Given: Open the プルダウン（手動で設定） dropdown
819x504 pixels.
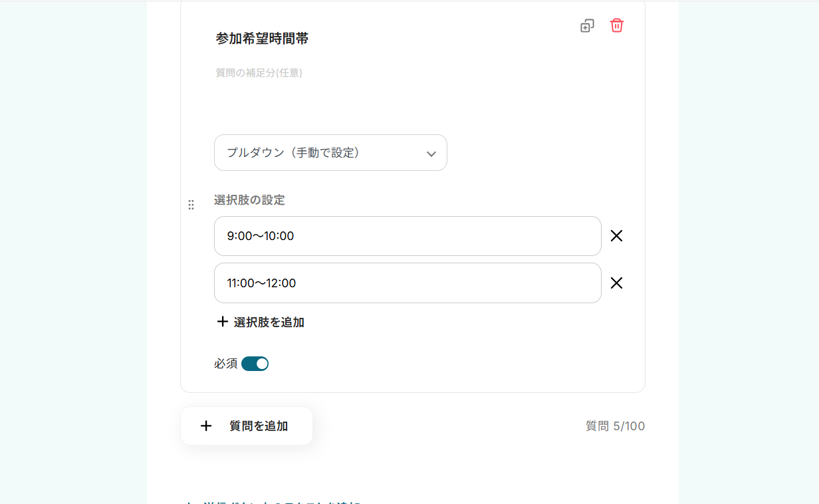Looking at the screenshot, I should [x=330, y=153].
